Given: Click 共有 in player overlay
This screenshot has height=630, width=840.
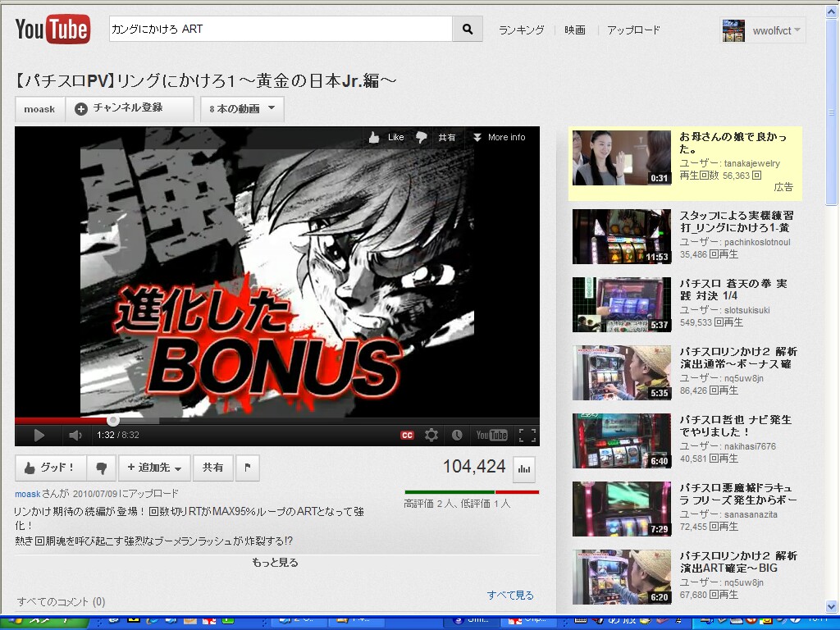Looking at the screenshot, I should point(447,137).
